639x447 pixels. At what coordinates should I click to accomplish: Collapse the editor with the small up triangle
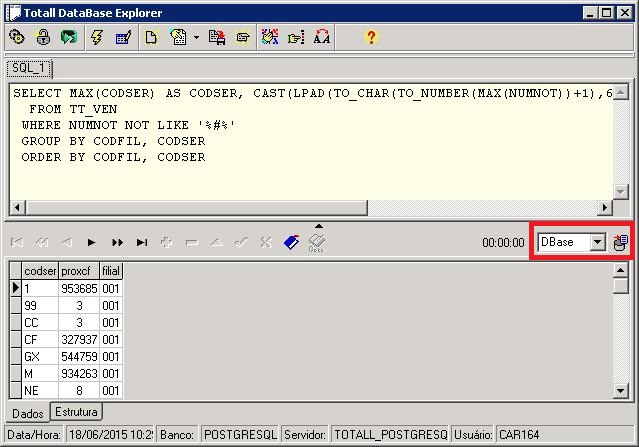[x=319, y=226]
